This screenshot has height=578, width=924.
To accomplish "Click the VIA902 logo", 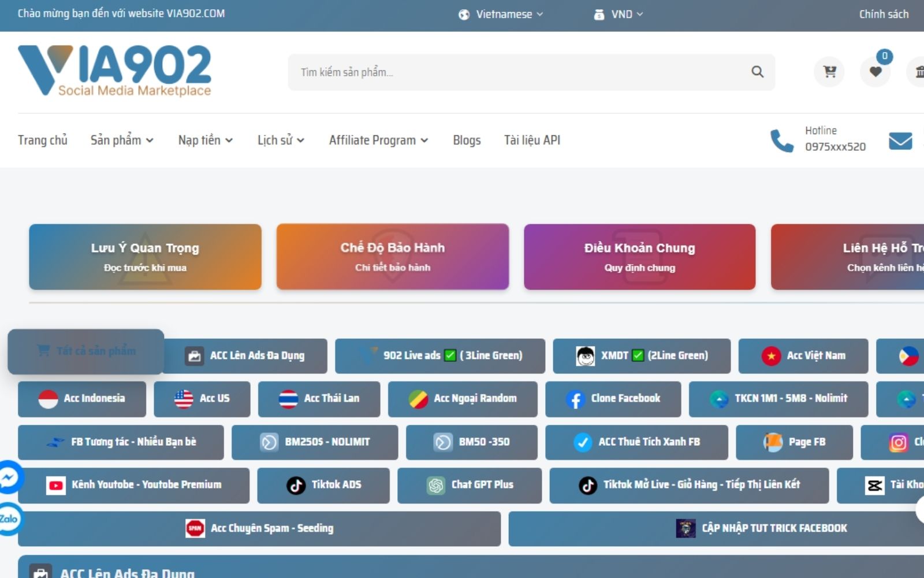I will pyautogui.click(x=115, y=71).
